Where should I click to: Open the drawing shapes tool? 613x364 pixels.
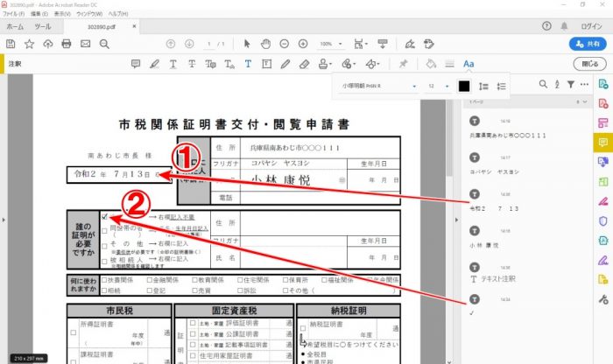(x=372, y=64)
